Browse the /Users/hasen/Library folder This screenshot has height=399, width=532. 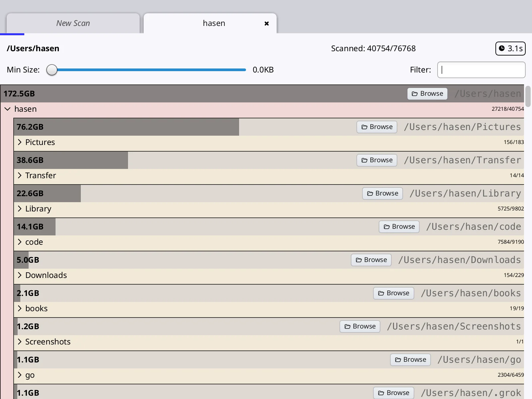(x=382, y=194)
